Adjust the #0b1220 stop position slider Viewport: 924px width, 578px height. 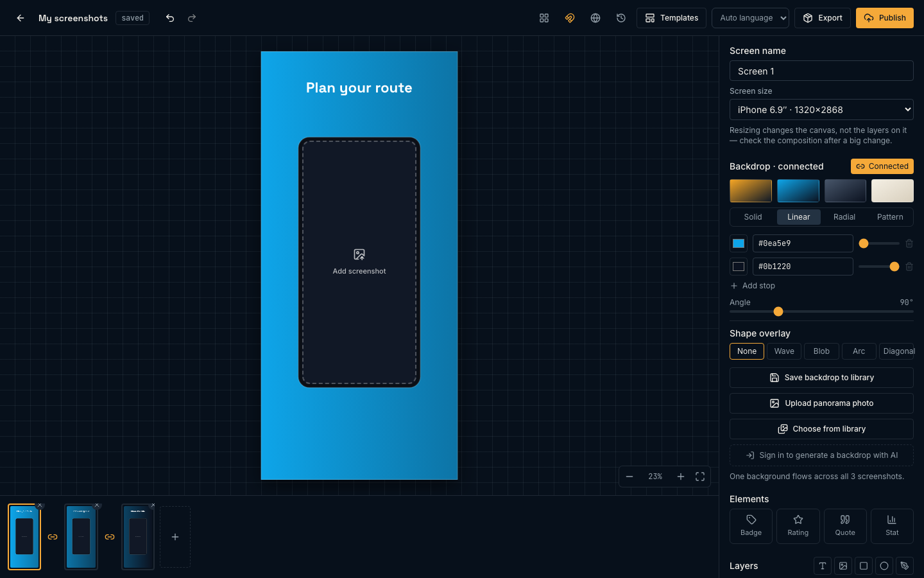point(879,267)
